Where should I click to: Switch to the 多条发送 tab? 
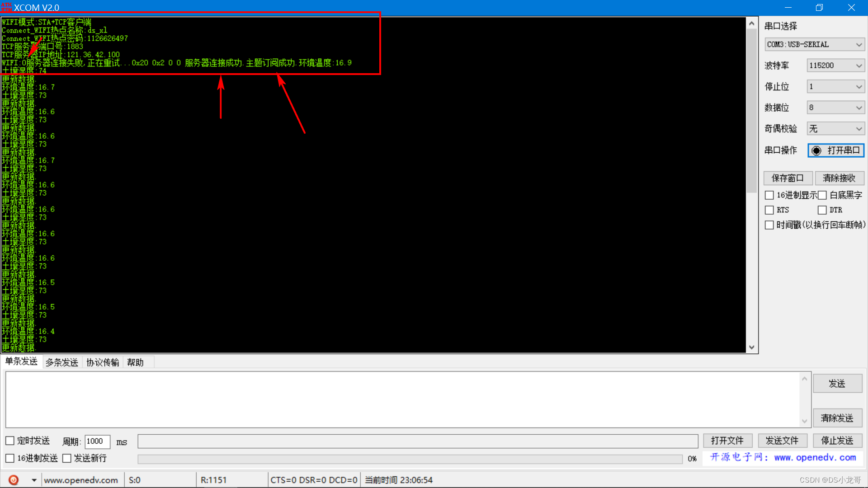pos(62,362)
